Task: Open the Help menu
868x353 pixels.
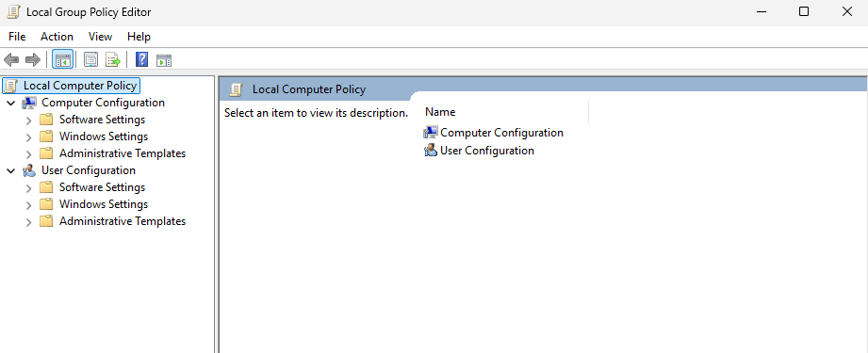Action: (x=139, y=37)
